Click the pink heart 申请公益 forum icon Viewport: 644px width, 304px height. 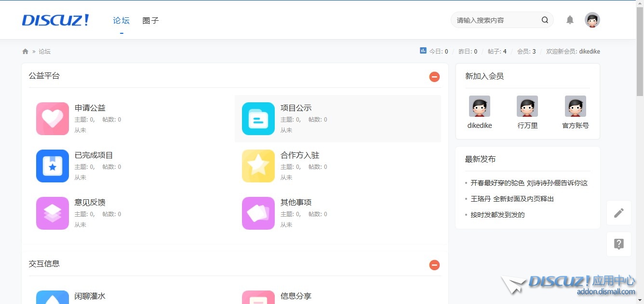tap(53, 119)
